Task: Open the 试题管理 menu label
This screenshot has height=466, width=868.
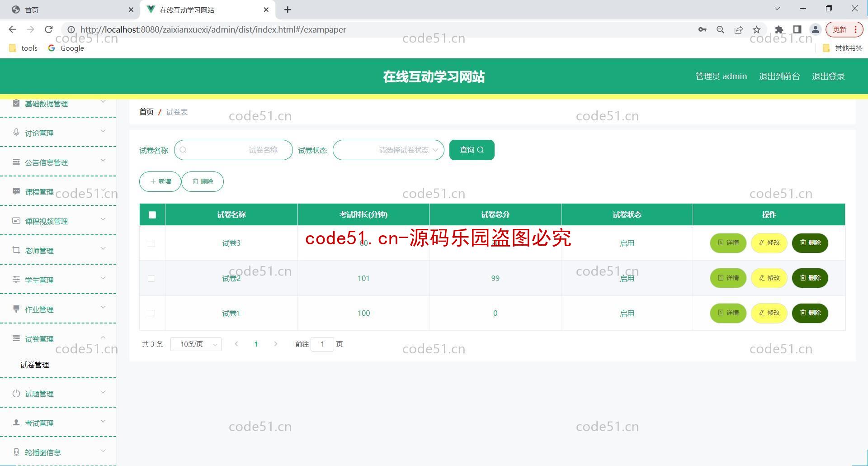Action: click(39, 394)
